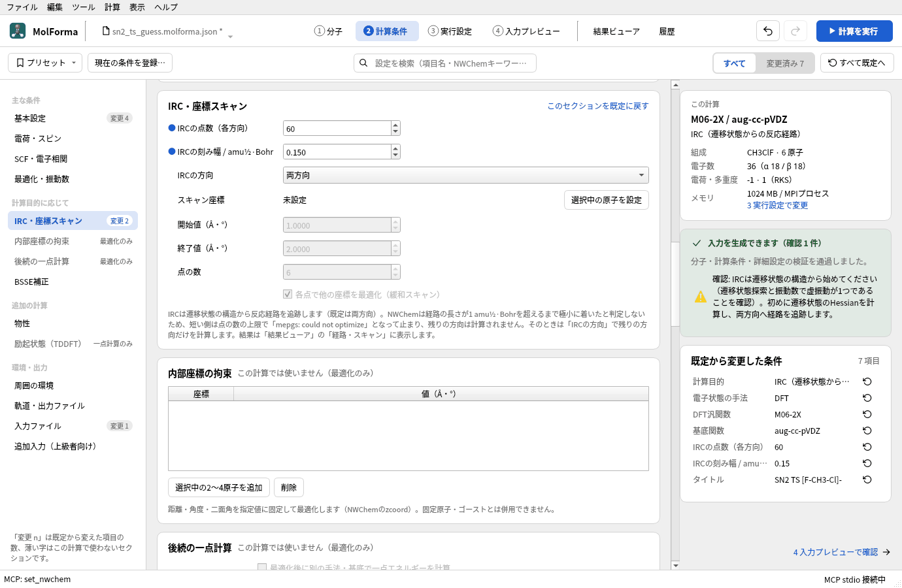Click the IRCの点数 spinner arrows

(395, 128)
